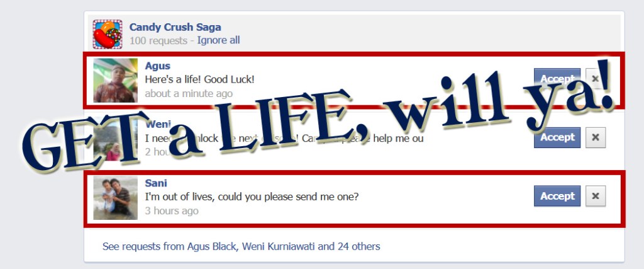Open the Candy Crush Saga title link
Image resolution: width=644 pixels, height=269 pixels.
(175, 27)
